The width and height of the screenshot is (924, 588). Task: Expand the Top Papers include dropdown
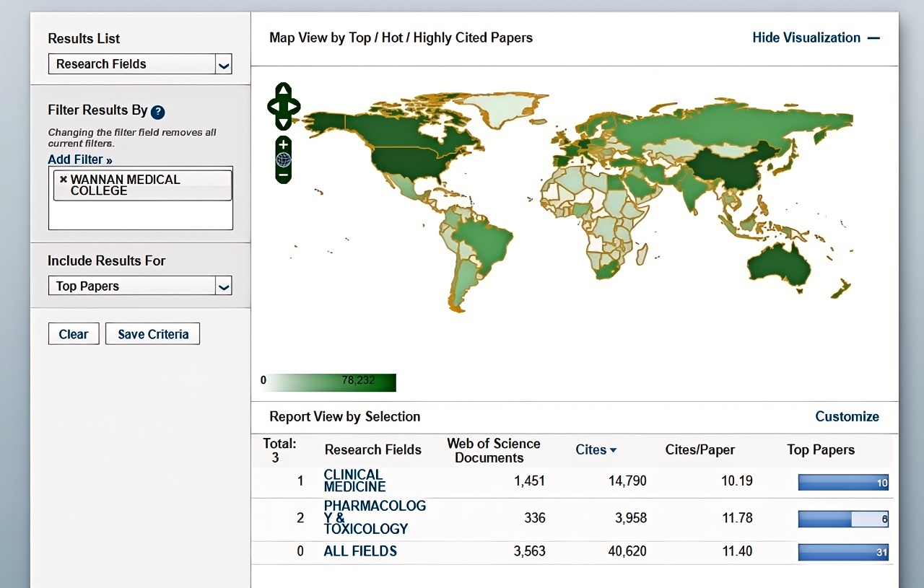(224, 286)
